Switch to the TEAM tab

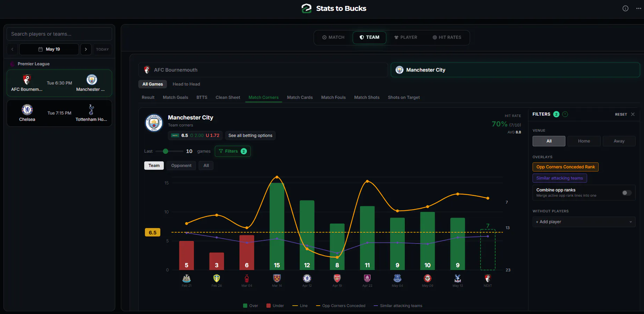tap(369, 37)
